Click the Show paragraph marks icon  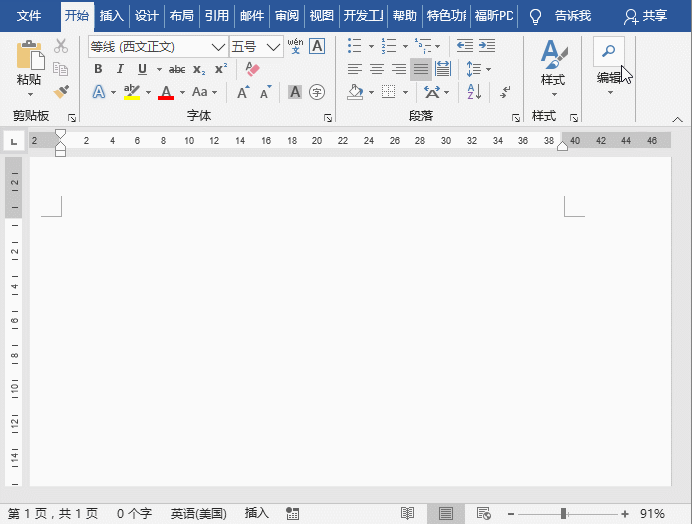coord(505,92)
